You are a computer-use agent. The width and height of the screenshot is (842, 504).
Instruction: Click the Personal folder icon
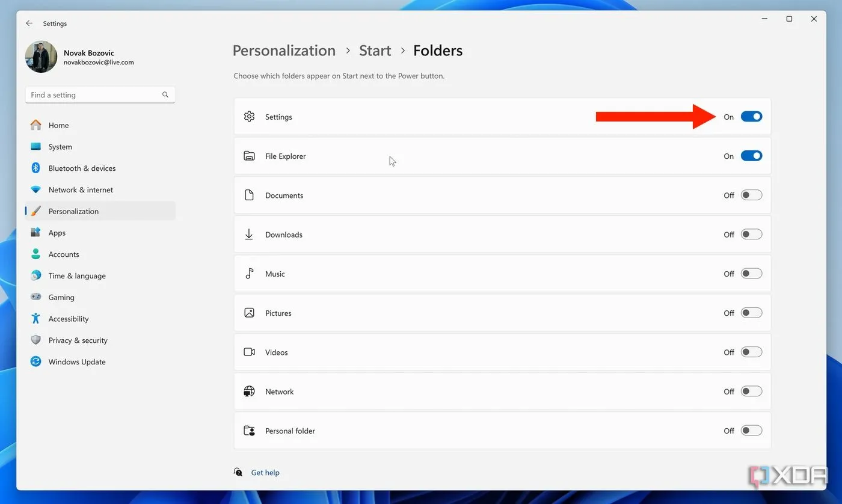coord(249,431)
